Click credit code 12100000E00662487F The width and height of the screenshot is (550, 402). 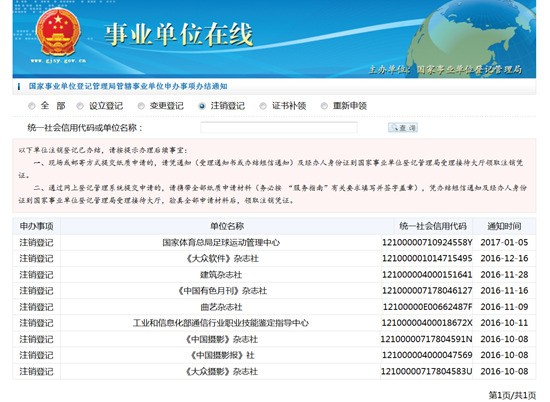click(x=427, y=307)
